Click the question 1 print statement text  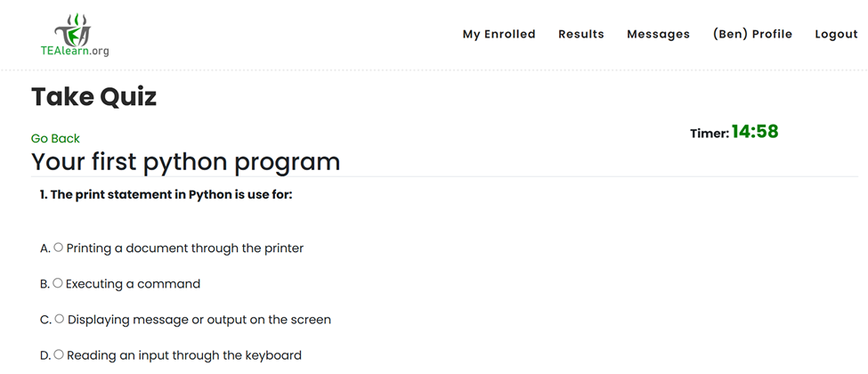[166, 195]
